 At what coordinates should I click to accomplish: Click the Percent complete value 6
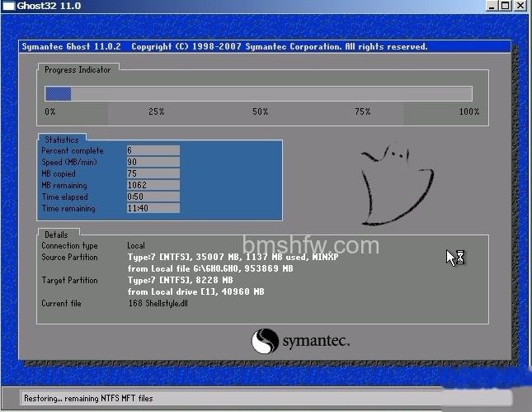[153, 150]
